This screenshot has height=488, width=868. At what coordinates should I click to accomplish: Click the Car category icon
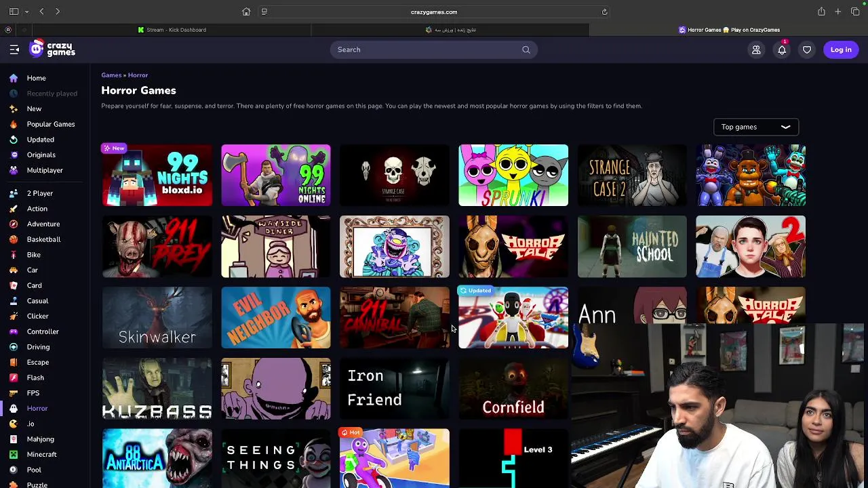(14, 270)
